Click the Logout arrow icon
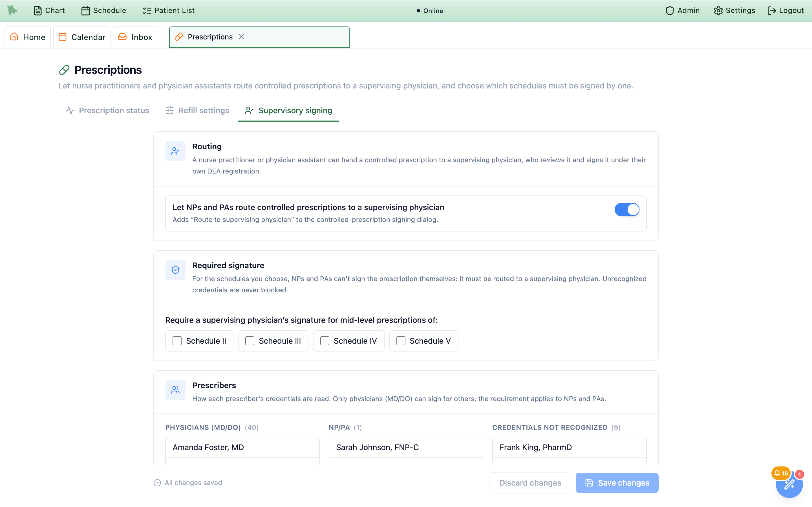This screenshot has height=507, width=812. tap(772, 11)
